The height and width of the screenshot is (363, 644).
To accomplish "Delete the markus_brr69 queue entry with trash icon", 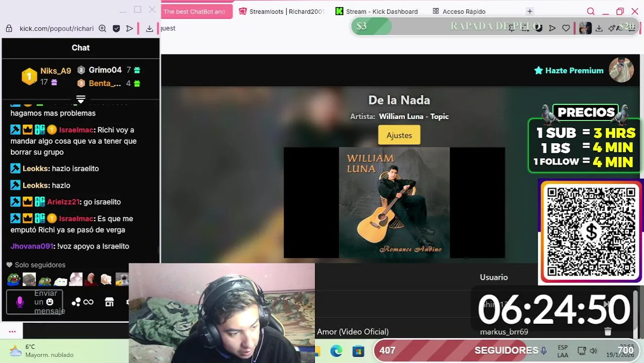I will (x=608, y=331).
